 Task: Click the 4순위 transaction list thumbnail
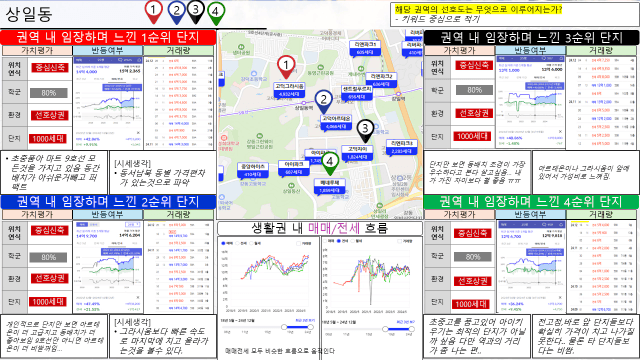[x=601, y=267]
